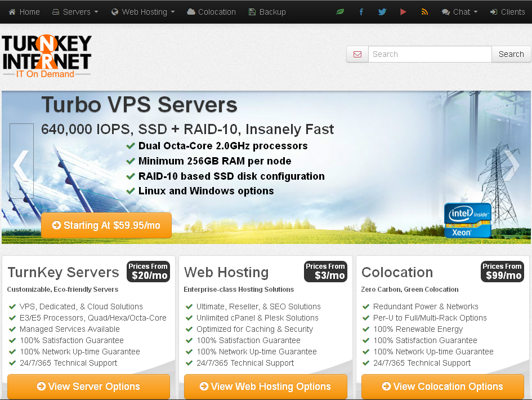This screenshot has width=532, height=400.
Task: Click the green leaf icon in navbar
Action: tap(340, 12)
